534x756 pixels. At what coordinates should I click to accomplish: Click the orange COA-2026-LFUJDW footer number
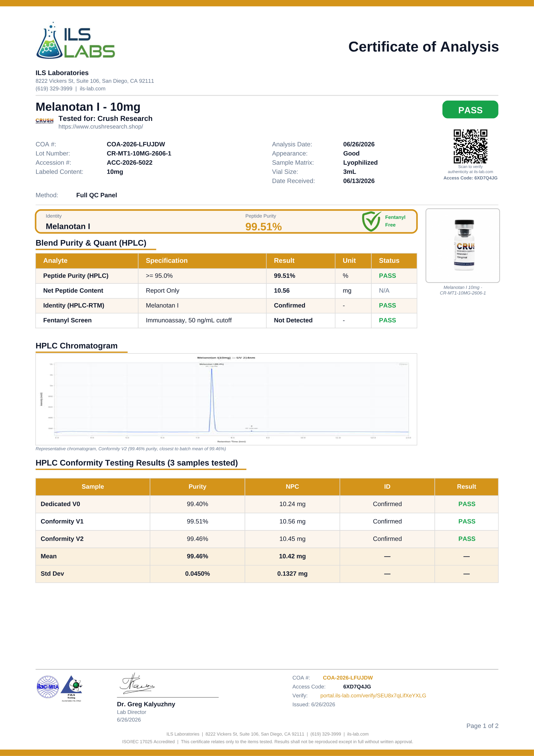tap(348, 678)
